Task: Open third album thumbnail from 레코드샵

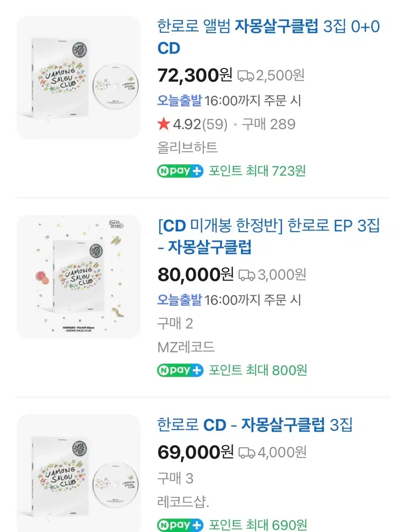Action: coord(78,473)
